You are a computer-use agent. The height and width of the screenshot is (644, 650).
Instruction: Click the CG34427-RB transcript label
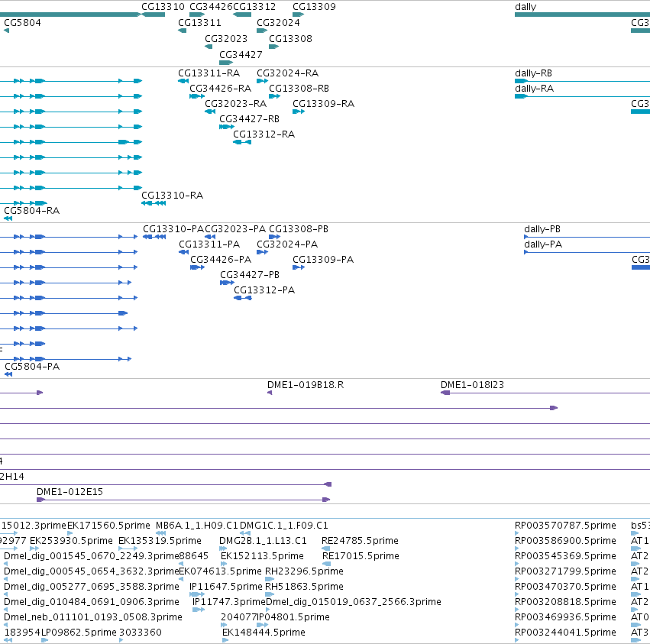click(x=249, y=119)
